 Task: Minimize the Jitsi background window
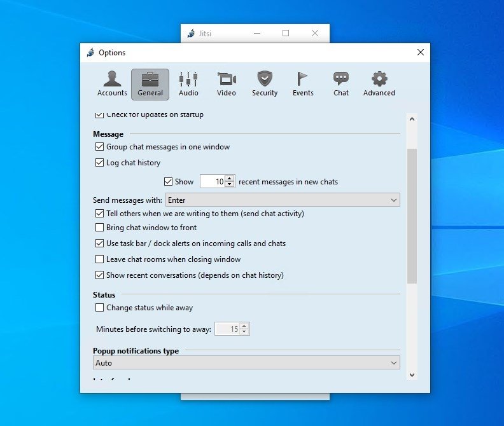[257, 34]
